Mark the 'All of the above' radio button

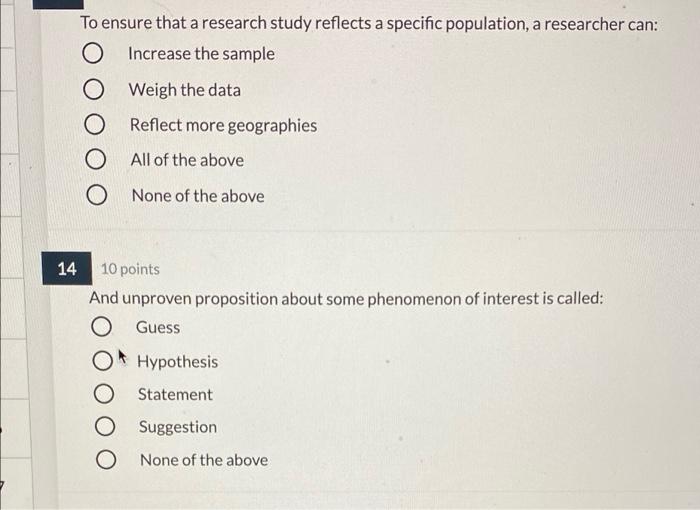pyautogui.click(x=96, y=160)
